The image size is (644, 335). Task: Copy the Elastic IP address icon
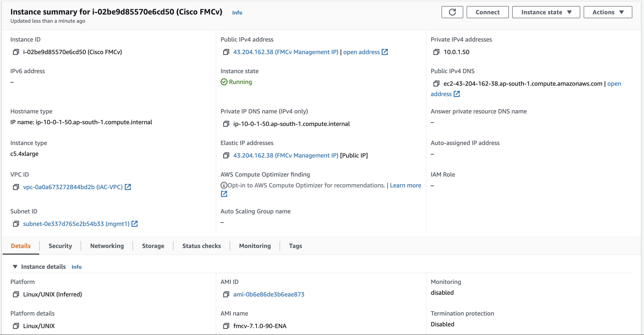pyautogui.click(x=226, y=155)
